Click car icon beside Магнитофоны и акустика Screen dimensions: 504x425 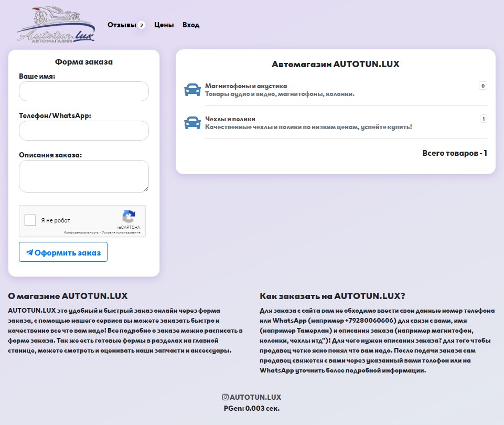coord(192,90)
